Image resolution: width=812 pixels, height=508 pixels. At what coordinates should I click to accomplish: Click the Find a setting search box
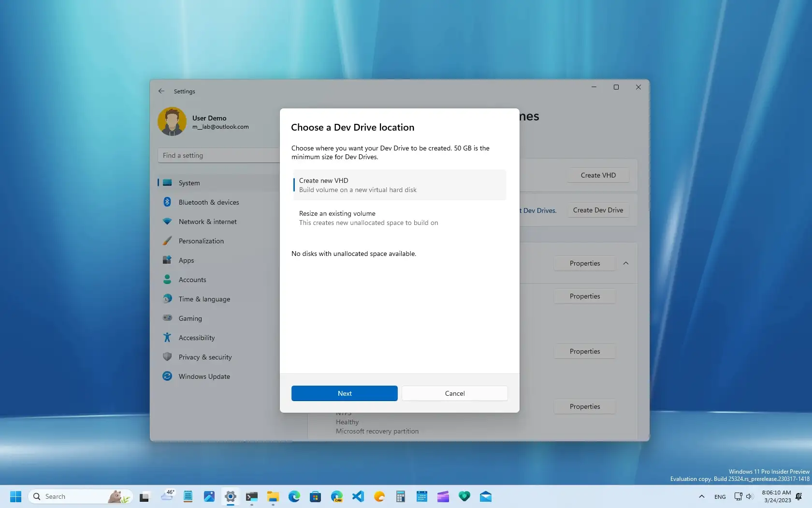[x=217, y=155]
